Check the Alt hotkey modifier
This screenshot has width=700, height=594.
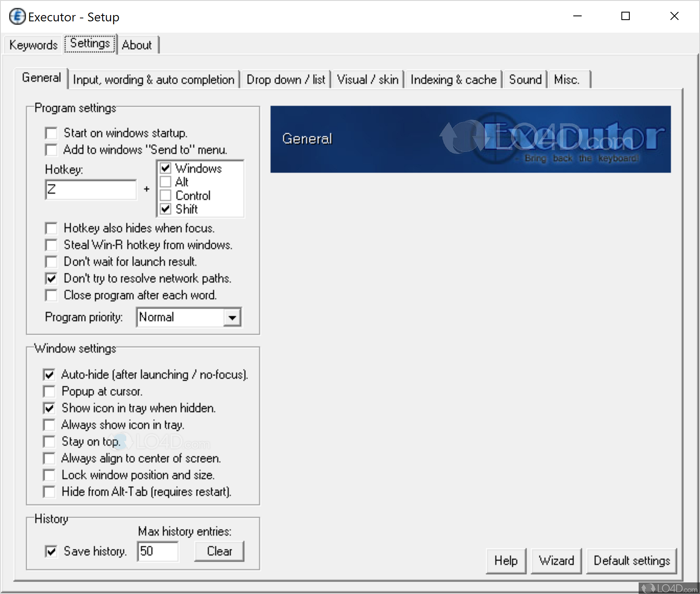coord(166,182)
